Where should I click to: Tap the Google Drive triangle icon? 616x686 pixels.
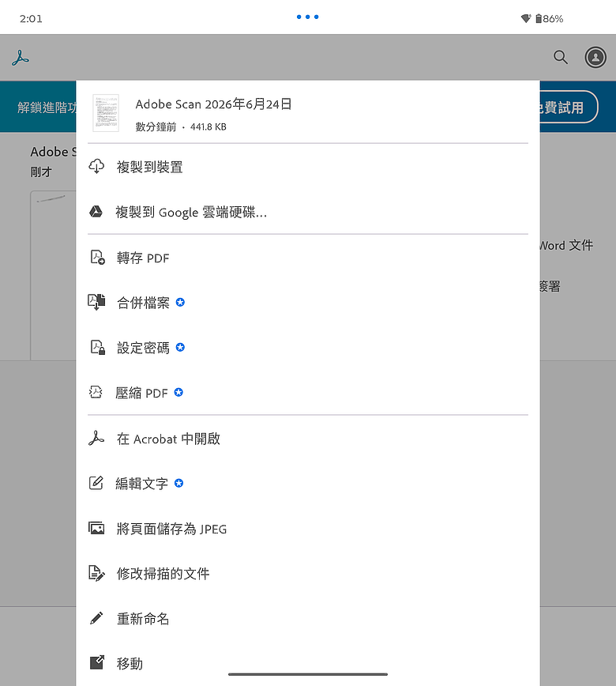(x=96, y=212)
